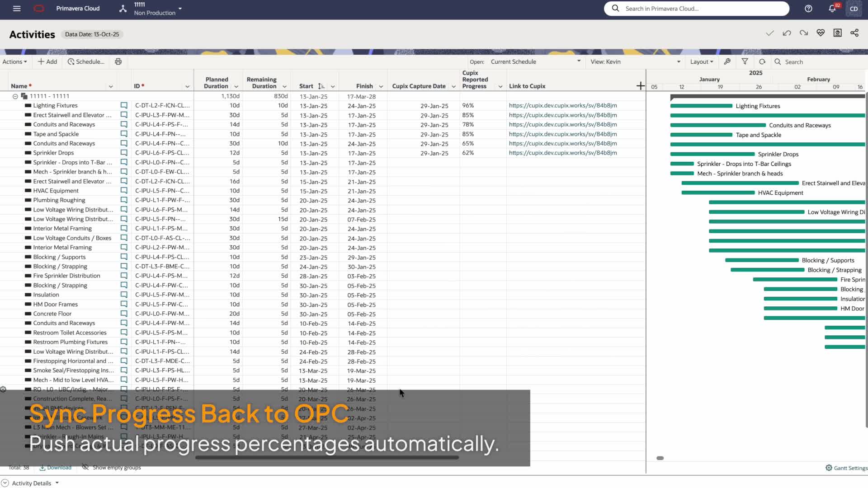Image resolution: width=868 pixels, height=488 pixels.
Task: Click the Download link
Action: click(56, 468)
